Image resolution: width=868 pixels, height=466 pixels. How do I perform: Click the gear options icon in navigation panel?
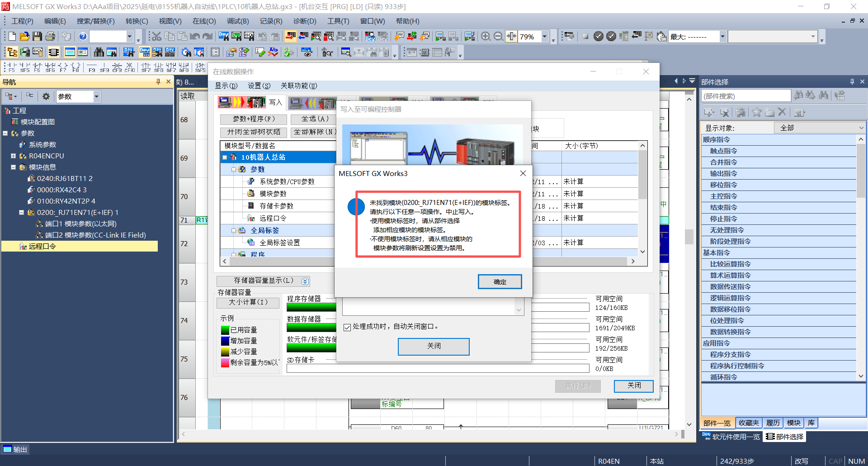[46, 96]
